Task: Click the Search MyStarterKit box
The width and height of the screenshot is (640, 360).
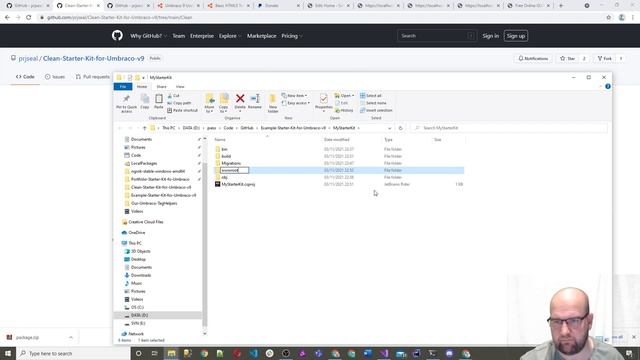Action: [x=509, y=128]
